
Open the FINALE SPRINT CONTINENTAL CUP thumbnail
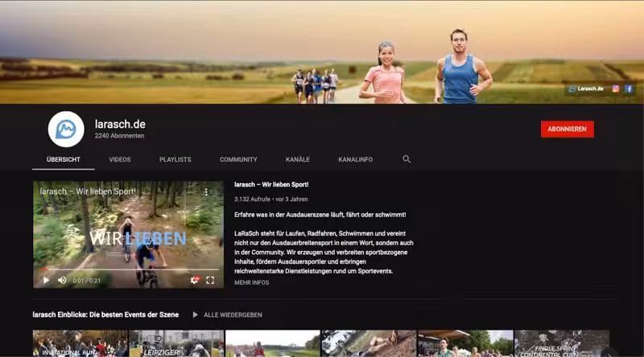point(562,343)
